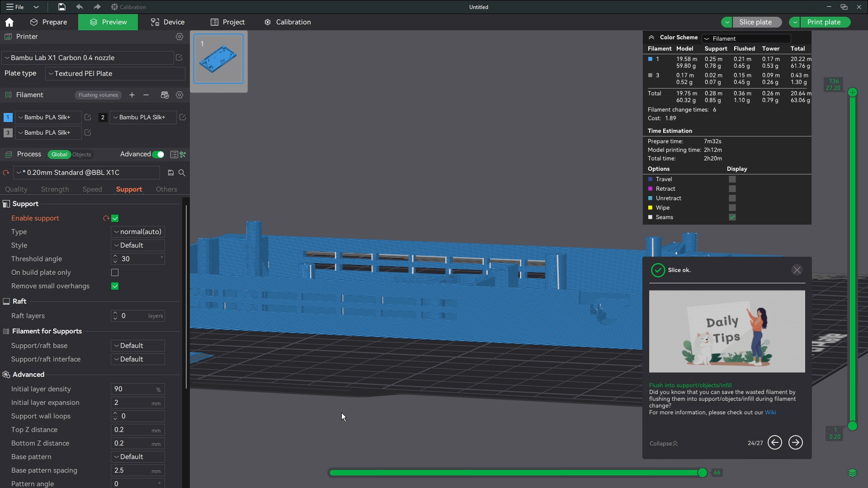Click the Home icon

(9, 22)
